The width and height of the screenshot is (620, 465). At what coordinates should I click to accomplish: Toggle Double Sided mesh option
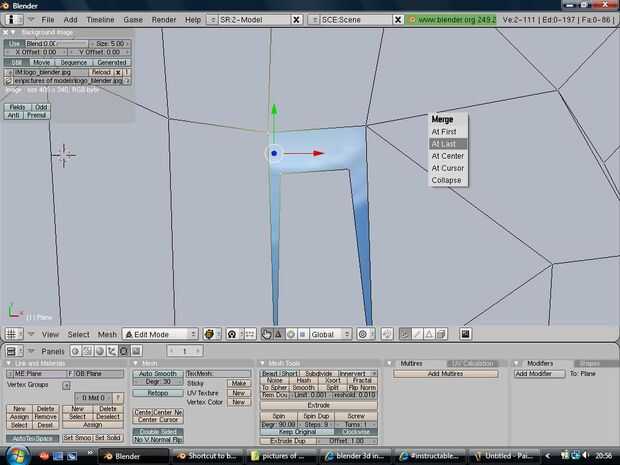coord(158,432)
